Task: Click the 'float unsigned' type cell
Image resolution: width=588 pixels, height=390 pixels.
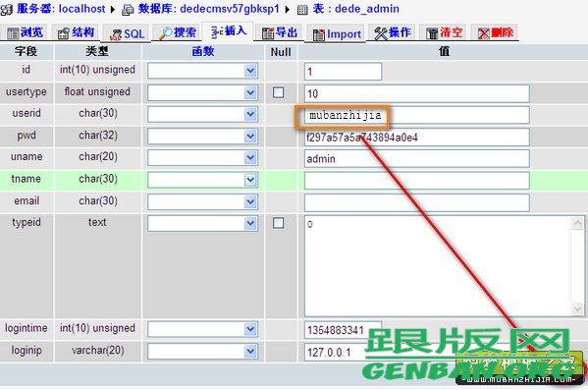Action: point(97,91)
